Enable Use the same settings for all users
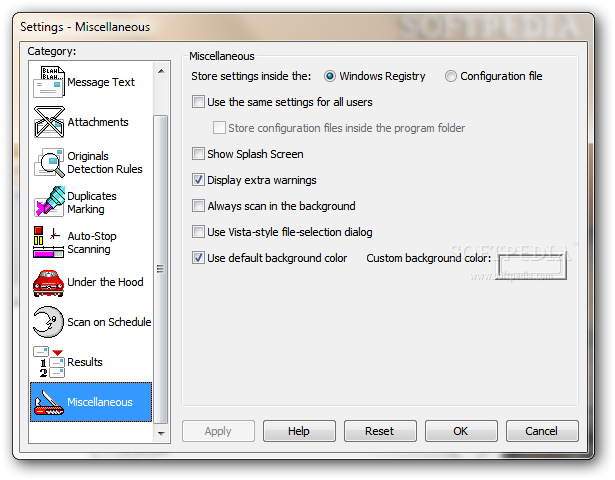Image resolution: width=615 pixels, height=480 pixels. tap(198, 102)
